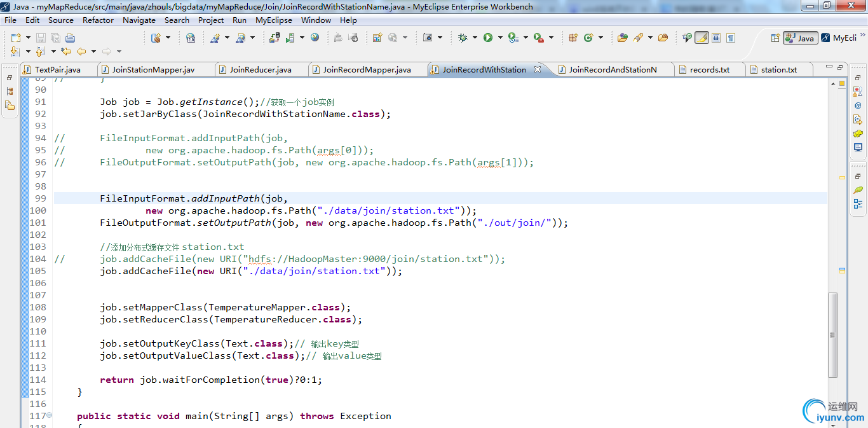The width and height of the screenshot is (868, 428).
Task: Maximize the editor area
Action: 840,67
